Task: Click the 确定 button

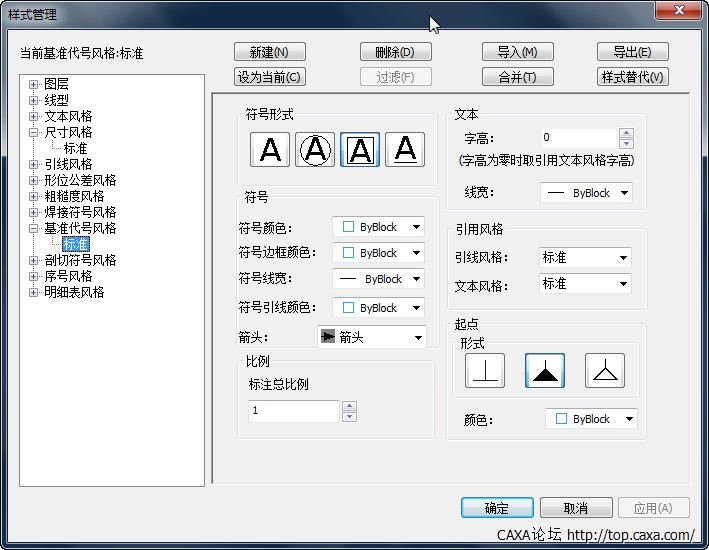Action: (x=497, y=508)
